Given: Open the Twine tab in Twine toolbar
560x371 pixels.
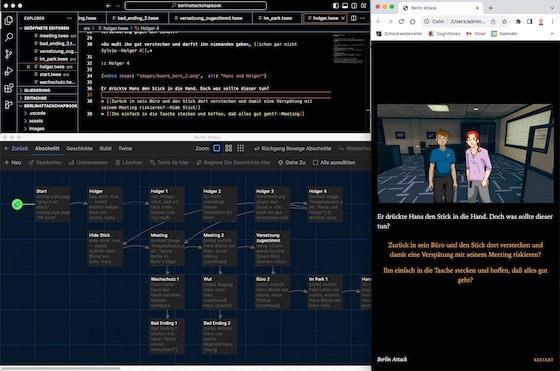Looking at the screenshot, I should click(x=125, y=149).
